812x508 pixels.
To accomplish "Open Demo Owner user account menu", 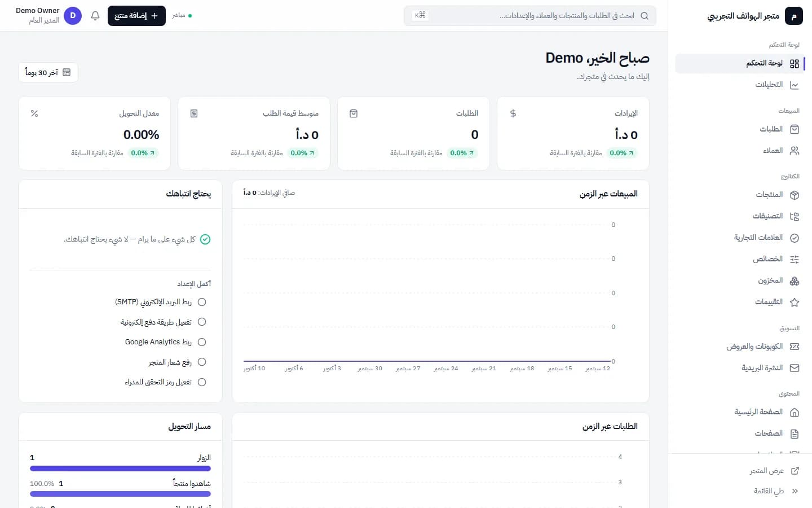I will click(x=49, y=16).
